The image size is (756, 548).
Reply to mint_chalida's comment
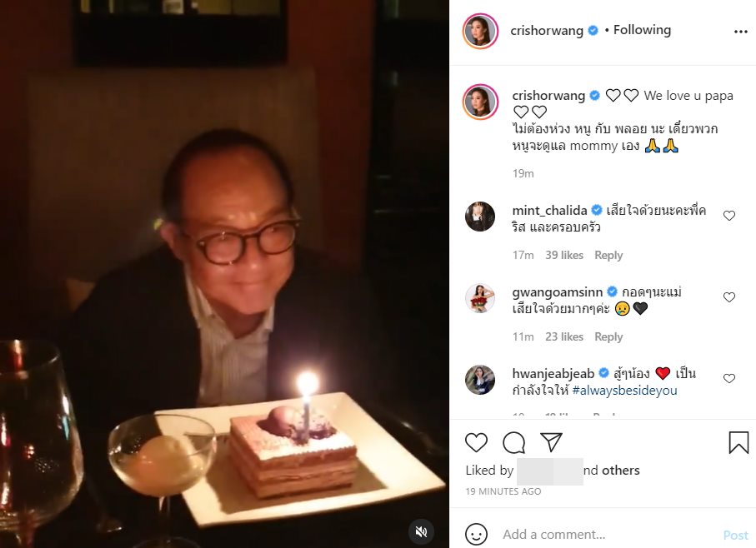click(608, 255)
